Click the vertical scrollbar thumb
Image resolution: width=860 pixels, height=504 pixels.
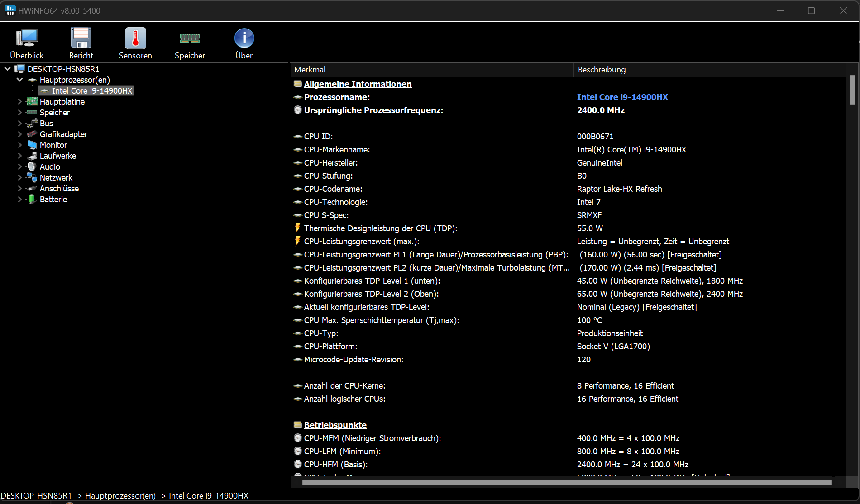pyautogui.click(x=852, y=90)
